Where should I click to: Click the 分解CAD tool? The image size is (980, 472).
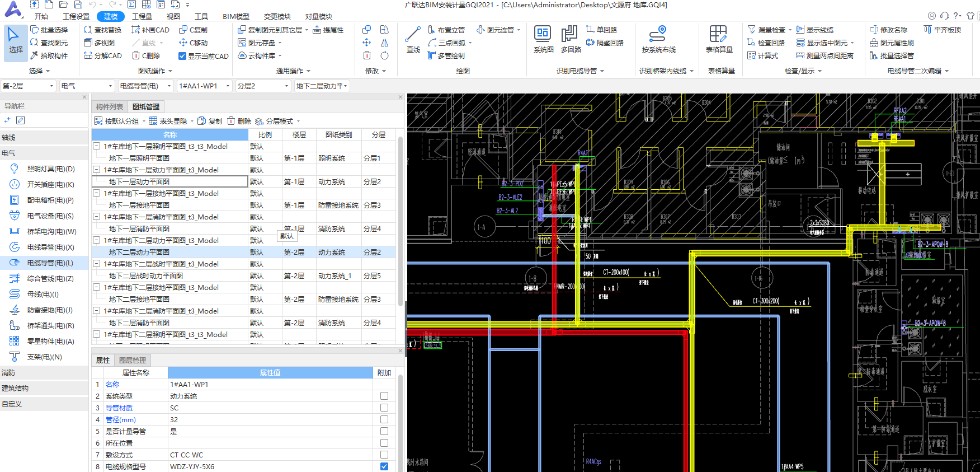(102, 55)
